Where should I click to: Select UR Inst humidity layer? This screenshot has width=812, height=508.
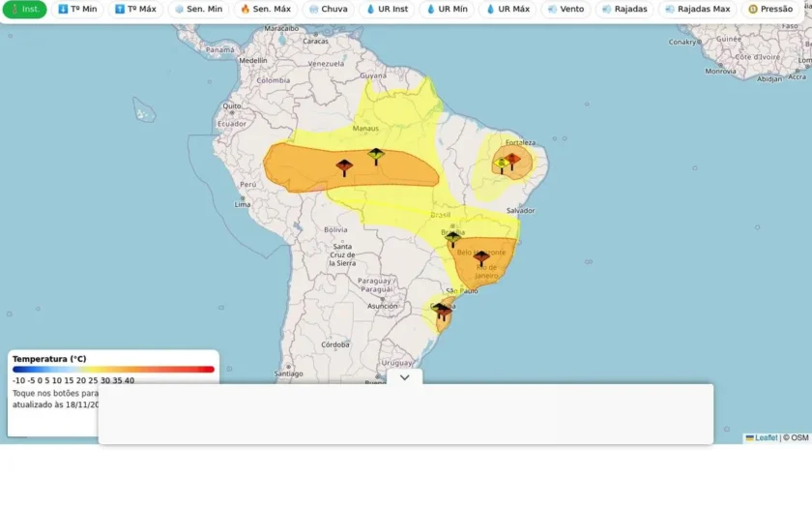pyautogui.click(x=388, y=9)
